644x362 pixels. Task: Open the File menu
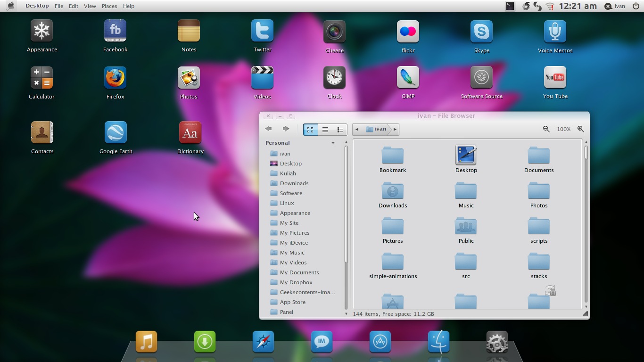[59, 6]
